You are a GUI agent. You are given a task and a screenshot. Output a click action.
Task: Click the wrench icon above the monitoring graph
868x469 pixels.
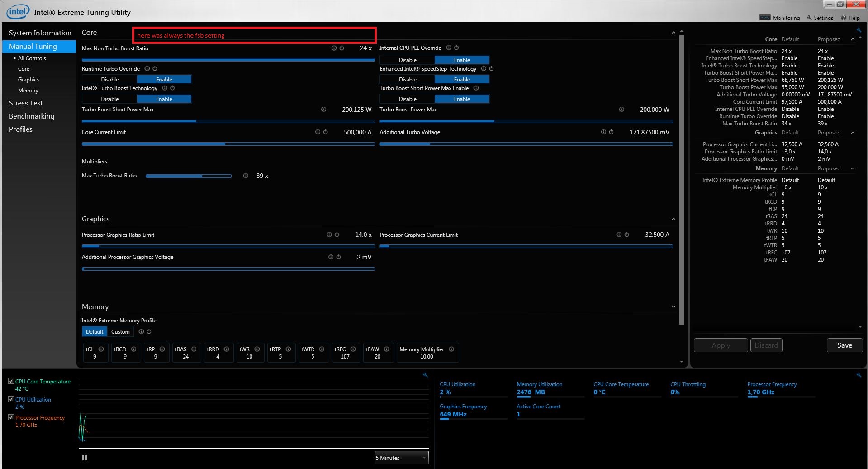point(425,375)
